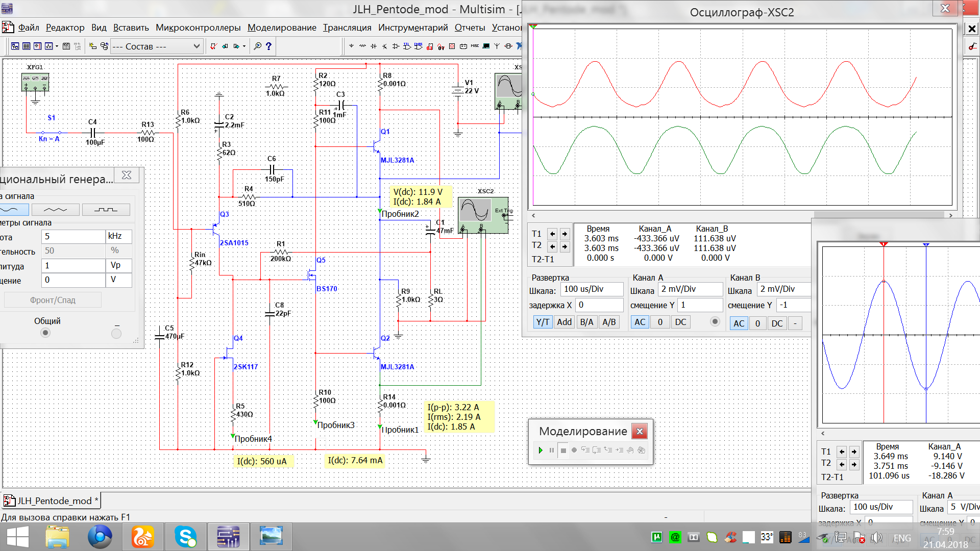This screenshot has width=980, height=551.
Task: Open the Отчеты menu
Action: tap(470, 28)
